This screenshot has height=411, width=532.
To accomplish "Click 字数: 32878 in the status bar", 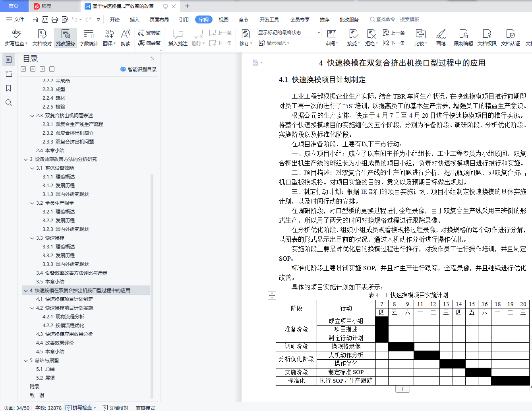I will [48, 408].
